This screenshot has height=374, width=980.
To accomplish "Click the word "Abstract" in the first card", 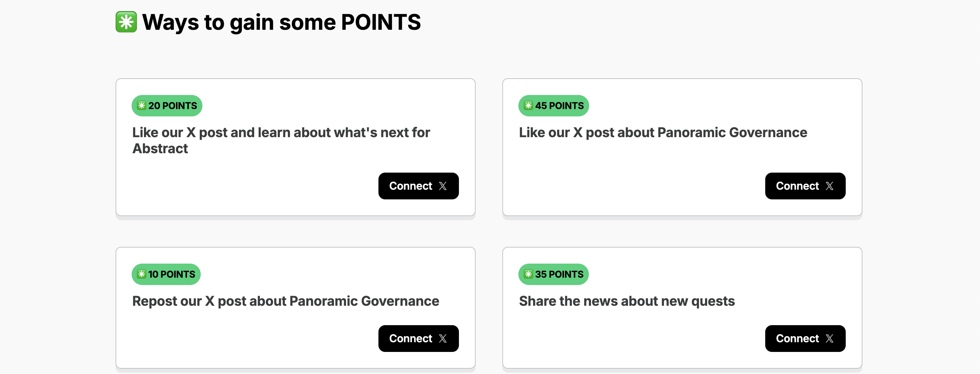I will point(160,149).
